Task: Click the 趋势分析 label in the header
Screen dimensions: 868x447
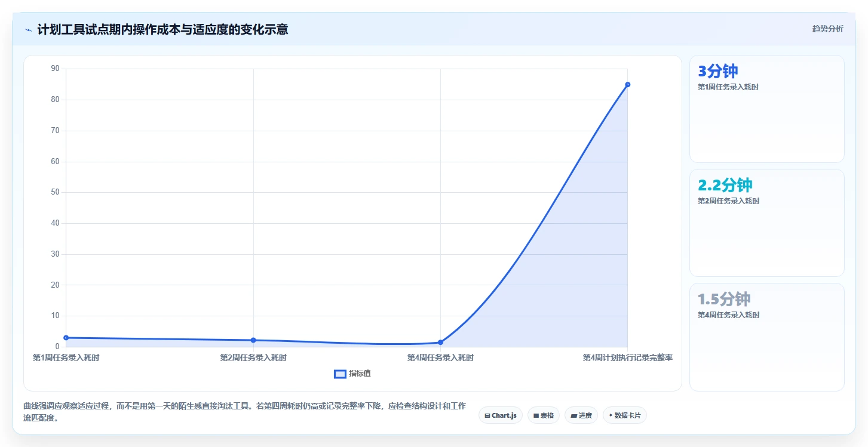Action: pos(827,29)
